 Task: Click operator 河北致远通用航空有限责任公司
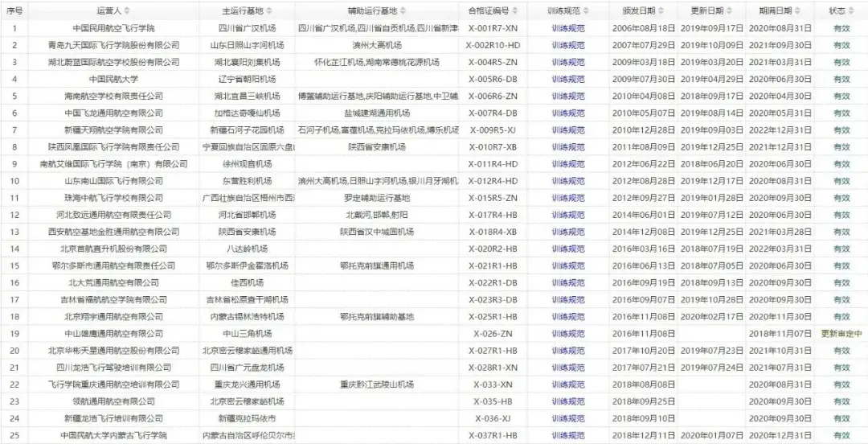click(113, 215)
